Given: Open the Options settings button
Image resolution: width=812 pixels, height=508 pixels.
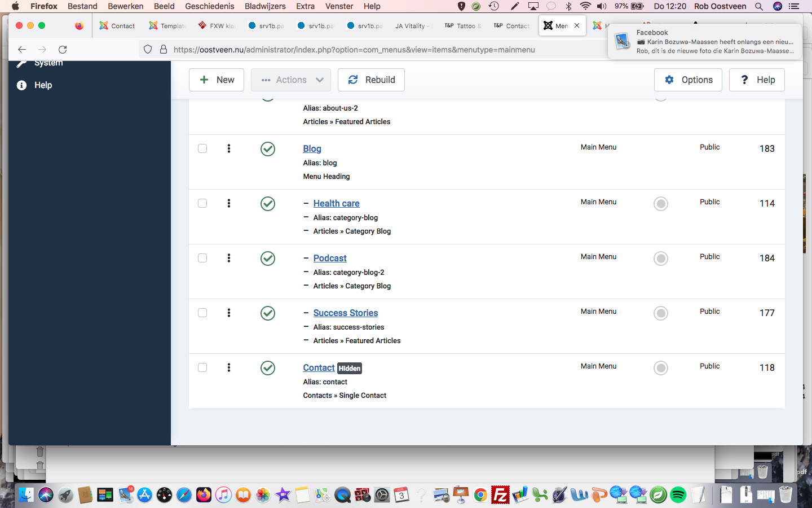Looking at the screenshot, I should [689, 80].
